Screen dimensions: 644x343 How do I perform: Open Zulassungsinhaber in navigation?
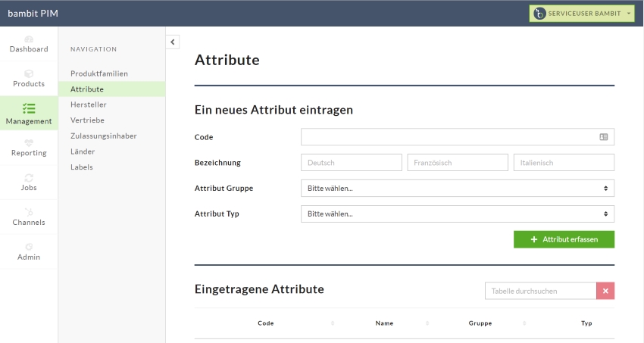tap(104, 136)
